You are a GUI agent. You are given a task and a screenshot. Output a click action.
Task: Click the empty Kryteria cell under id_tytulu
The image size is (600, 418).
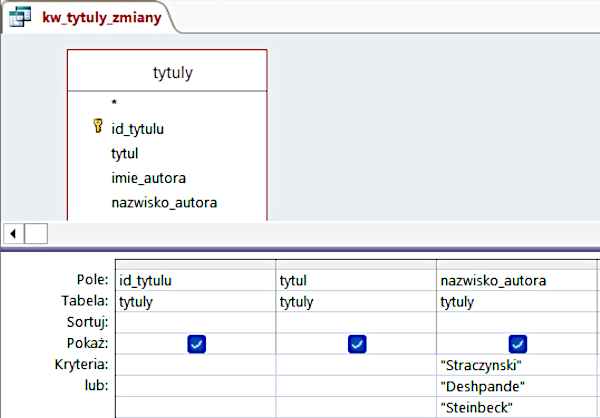point(195,365)
